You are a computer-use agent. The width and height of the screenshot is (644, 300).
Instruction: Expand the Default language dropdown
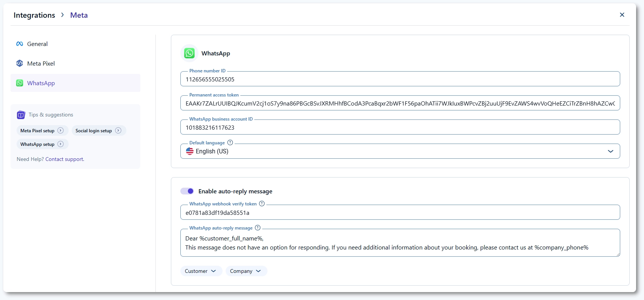point(610,151)
